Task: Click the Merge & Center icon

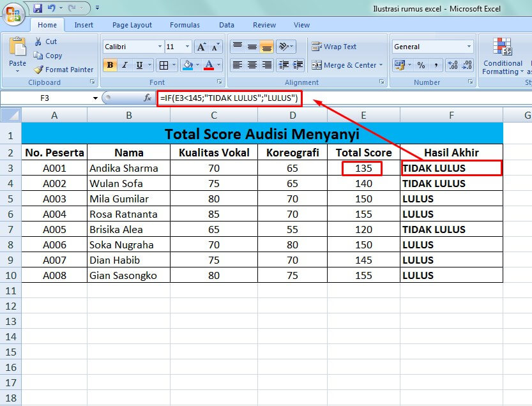Action: (345, 65)
